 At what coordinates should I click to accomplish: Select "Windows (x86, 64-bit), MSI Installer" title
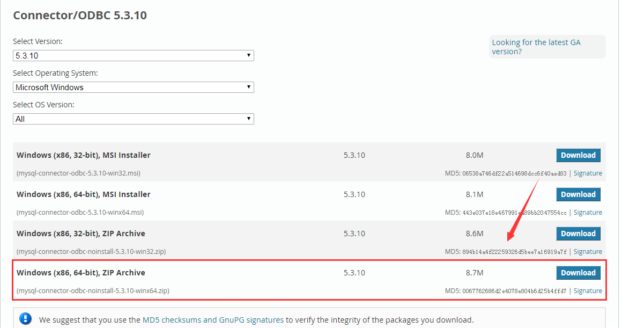pyautogui.click(x=84, y=194)
